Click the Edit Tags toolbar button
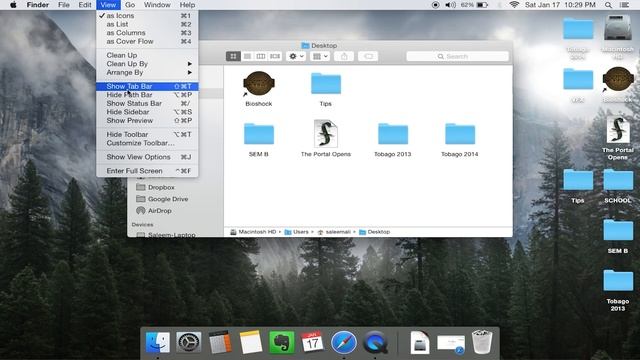 tap(368, 56)
